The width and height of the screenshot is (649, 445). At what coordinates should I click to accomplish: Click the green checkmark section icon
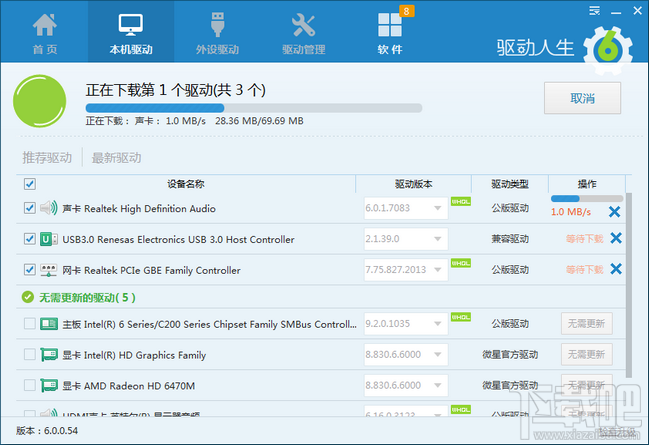click(x=28, y=297)
